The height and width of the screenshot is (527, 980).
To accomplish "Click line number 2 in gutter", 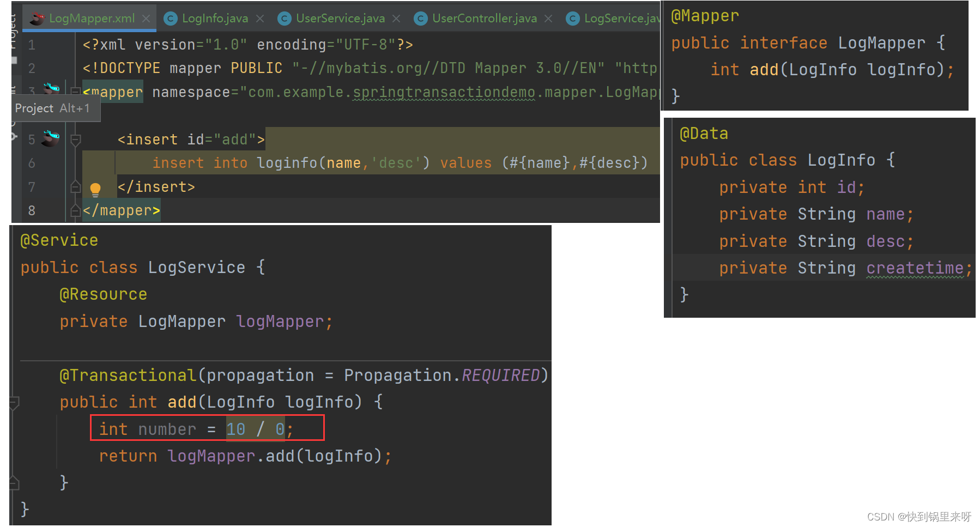I will pos(32,68).
